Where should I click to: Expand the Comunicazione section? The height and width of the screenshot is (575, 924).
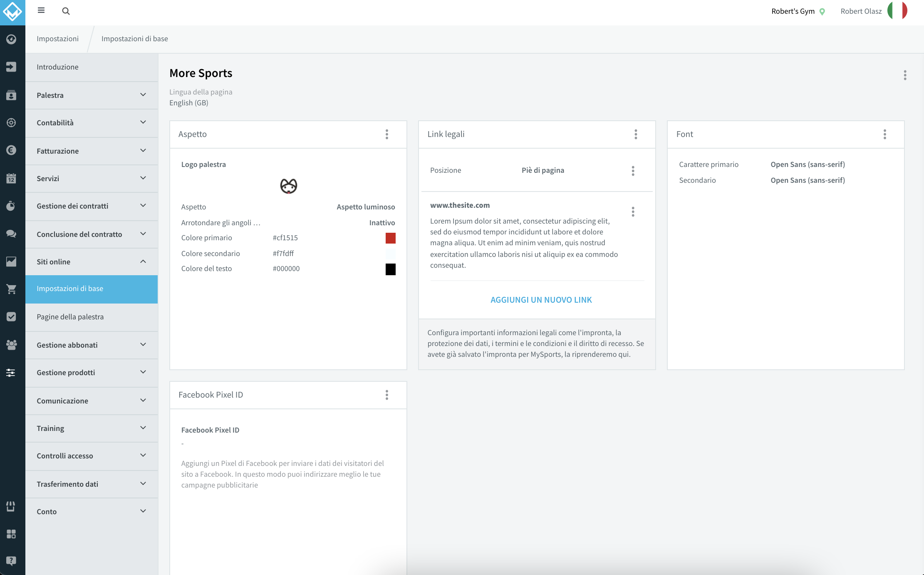click(92, 401)
